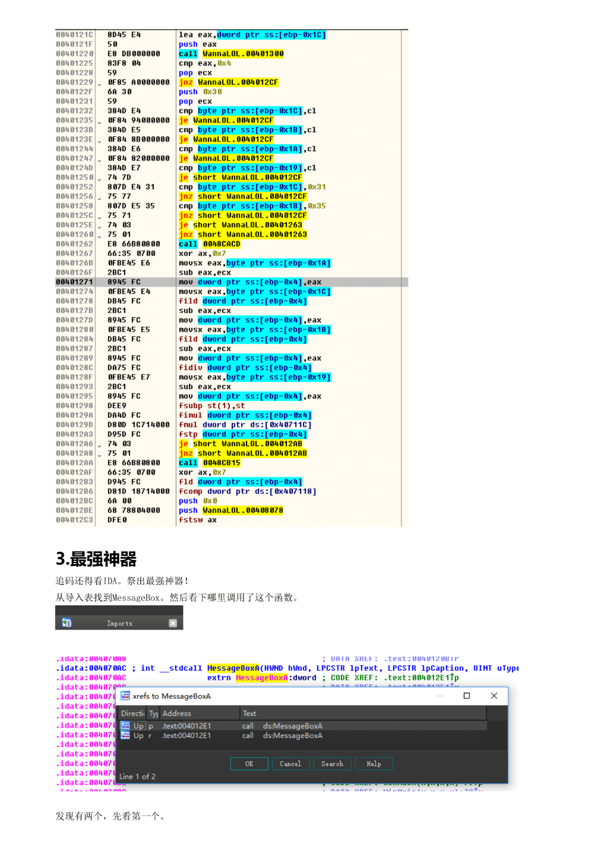Click the 'cmp eax,0x4' instruction
613x868 pixels.
[x=205, y=63]
